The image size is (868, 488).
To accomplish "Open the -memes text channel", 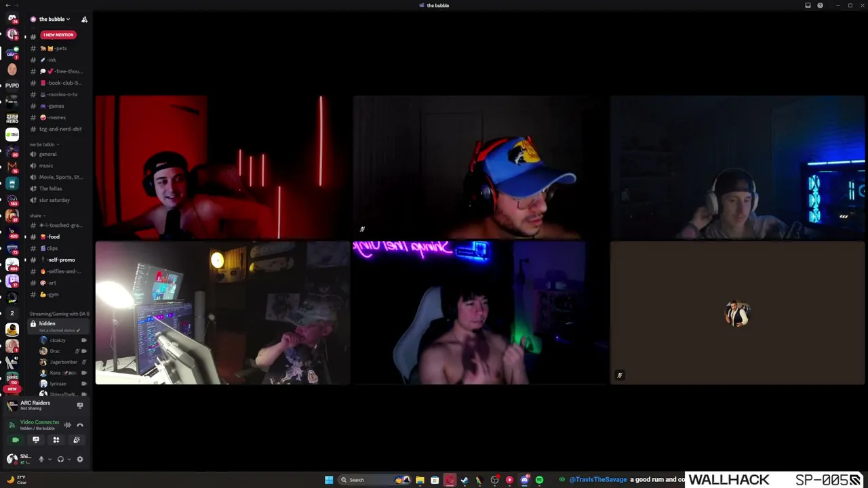I will 58,117.
